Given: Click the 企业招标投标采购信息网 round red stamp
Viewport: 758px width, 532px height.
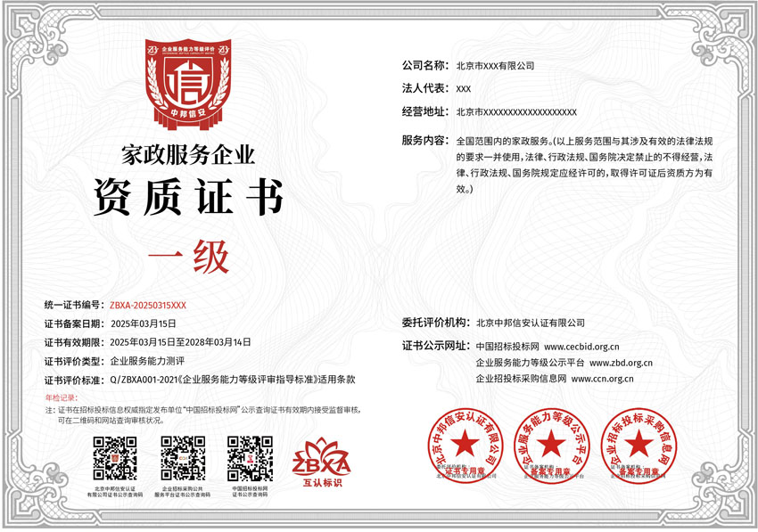Looking at the screenshot, I should (x=639, y=445).
